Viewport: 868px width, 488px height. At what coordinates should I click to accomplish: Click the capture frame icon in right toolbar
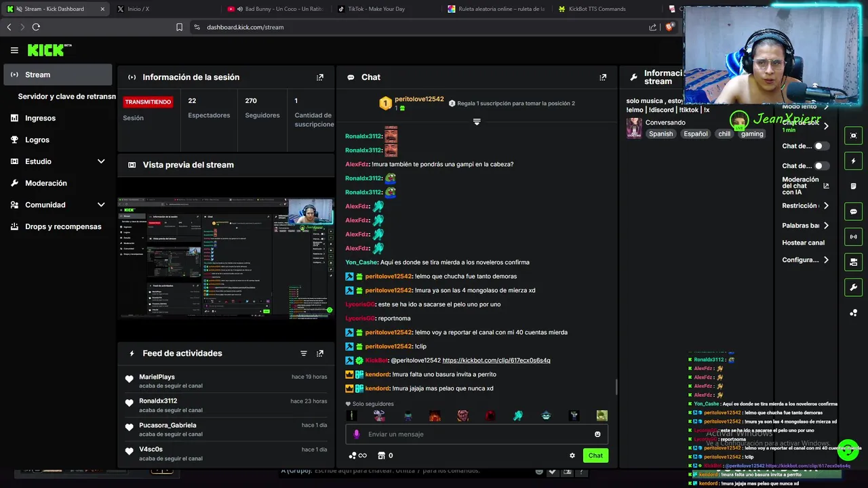point(853,136)
